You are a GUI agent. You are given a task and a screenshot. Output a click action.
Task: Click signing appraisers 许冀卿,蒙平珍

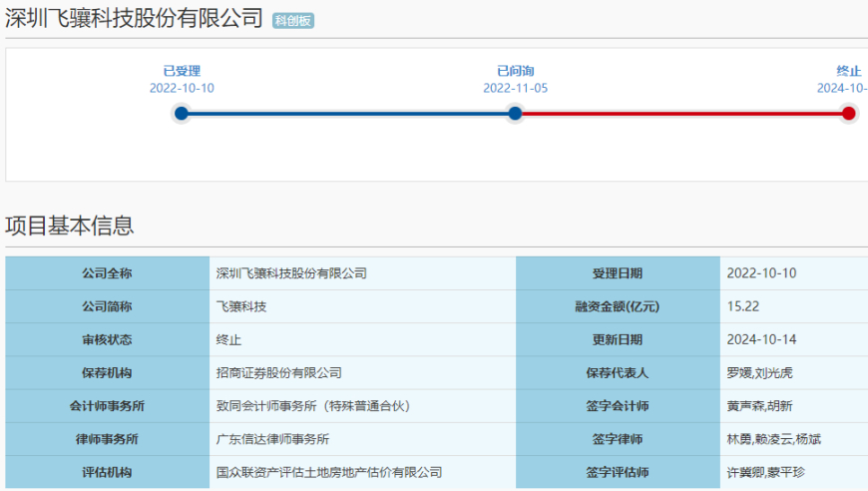click(x=765, y=472)
